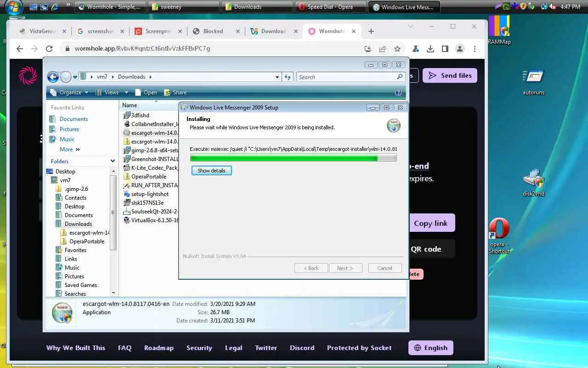Collapse the Folders pane chevron

coord(113,161)
